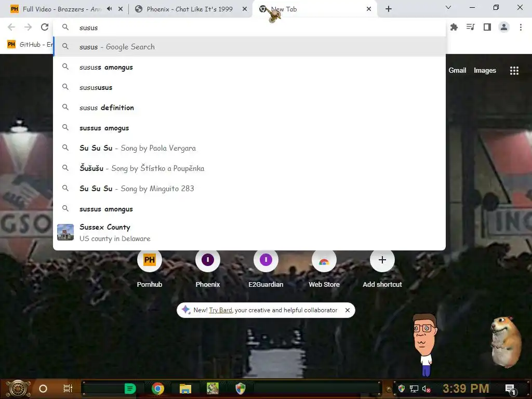Pick 'susus definition' suggestion
The height and width of the screenshot is (399, 532).
pos(249,108)
